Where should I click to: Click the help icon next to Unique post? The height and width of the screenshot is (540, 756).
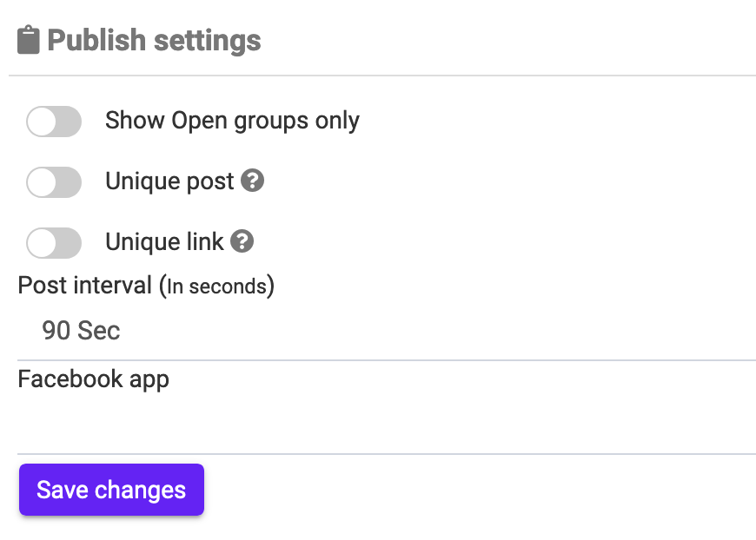click(252, 181)
